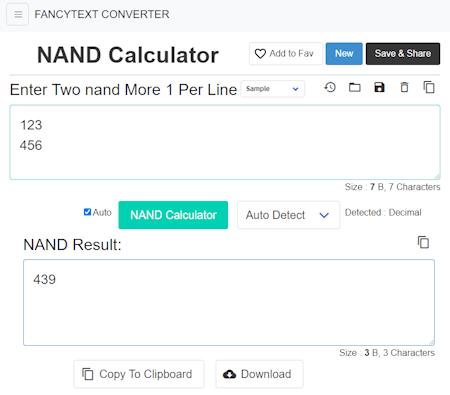Click the Auto Detect chevron arrow
The image size is (450, 395).
(324, 215)
